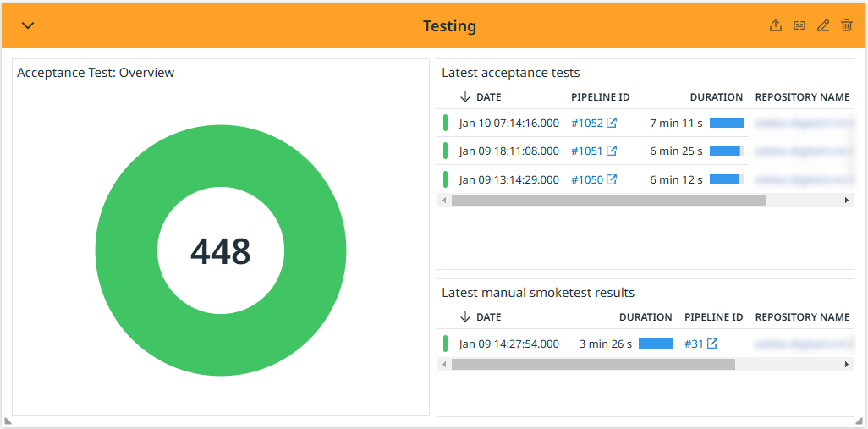
Task: Open pipeline #31 link
Action: coord(694,344)
